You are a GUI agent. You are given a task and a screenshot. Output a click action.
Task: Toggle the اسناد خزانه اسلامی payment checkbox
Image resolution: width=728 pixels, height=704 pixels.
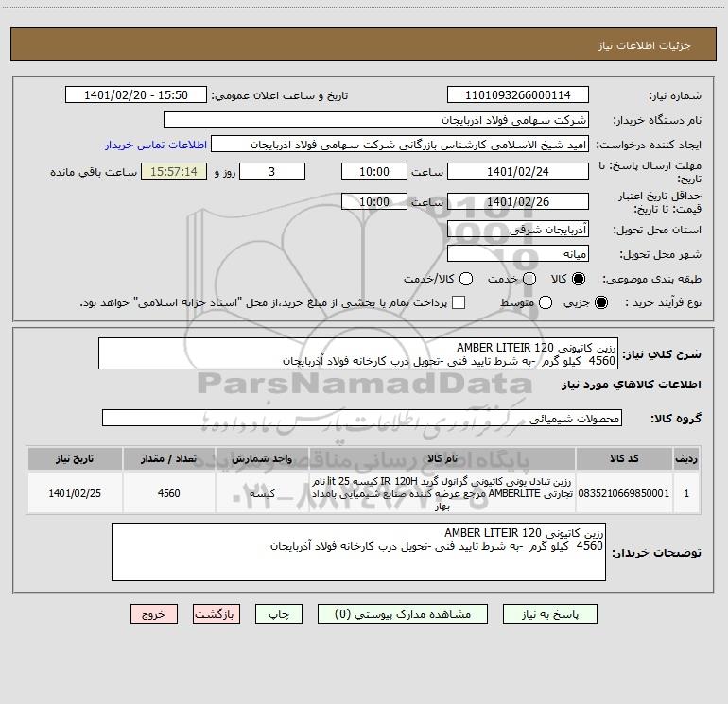click(x=459, y=302)
